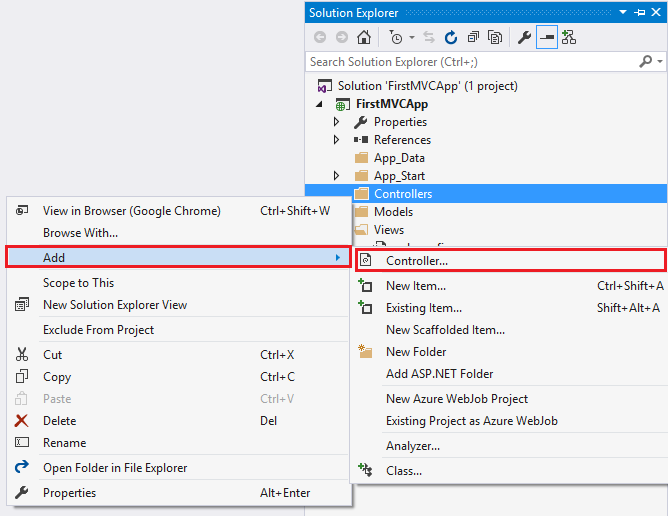Viewport: 668px width, 516px height.
Task: Select New Item... in Add submenu
Action: pos(510,286)
